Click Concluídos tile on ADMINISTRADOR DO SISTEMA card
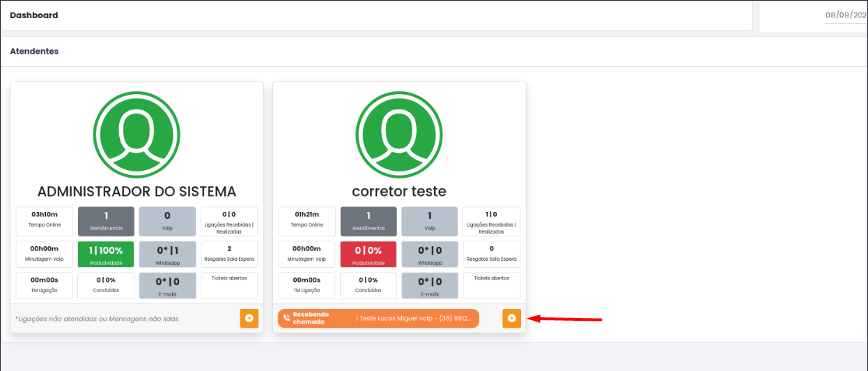 coord(106,285)
